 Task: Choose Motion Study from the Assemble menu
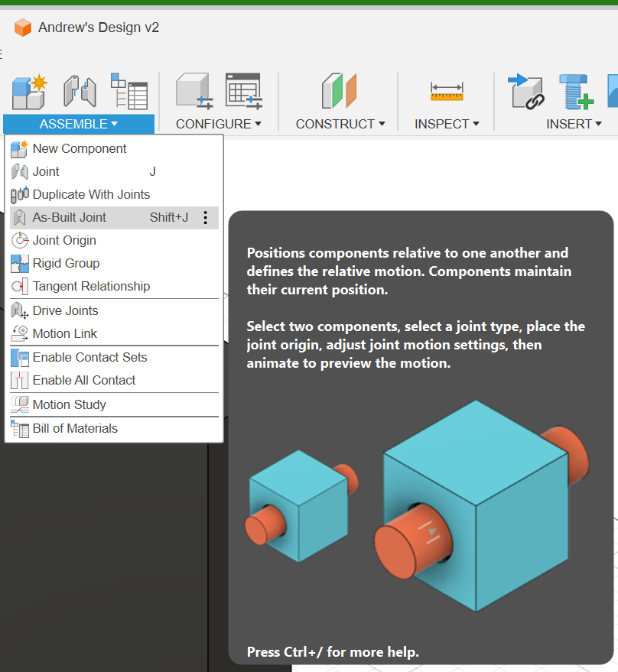click(70, 404)
